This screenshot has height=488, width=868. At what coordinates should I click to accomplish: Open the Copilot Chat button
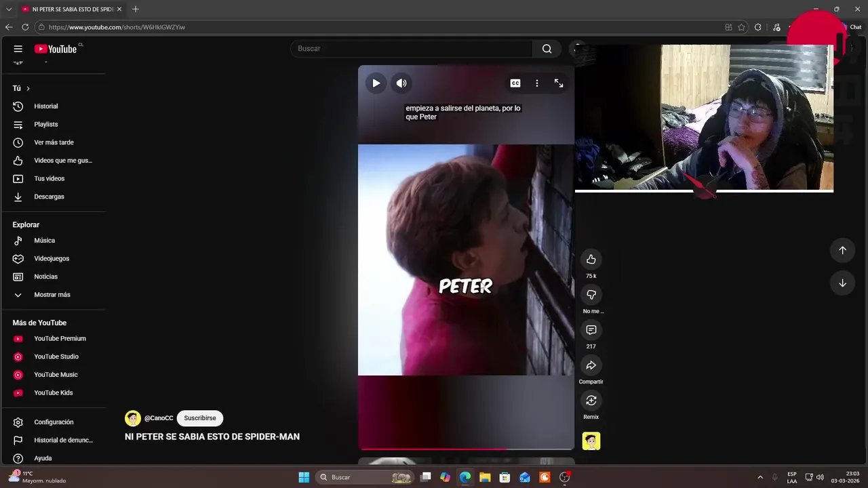point(852,27)
